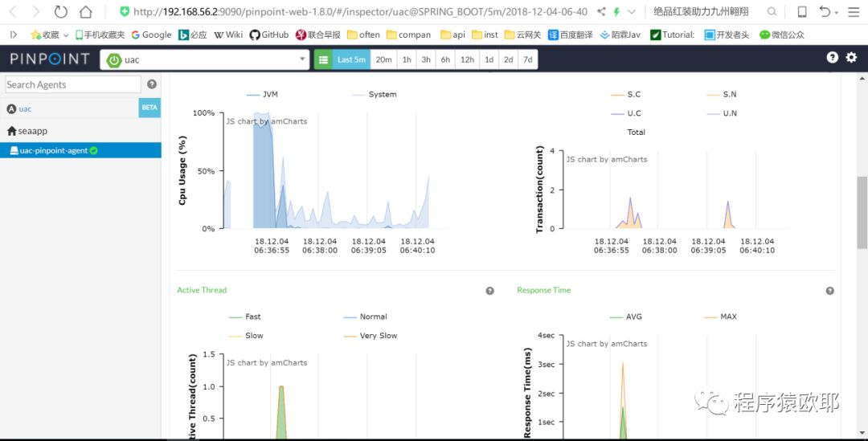Reload the page with the refresh icon
The width and height of the screenshot is (868, 441).
(60, 11)
